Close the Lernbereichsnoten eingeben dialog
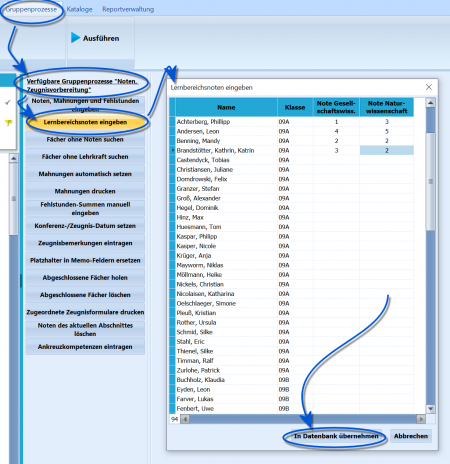Viewport: 450px width, 464px height. click(429, 87)
